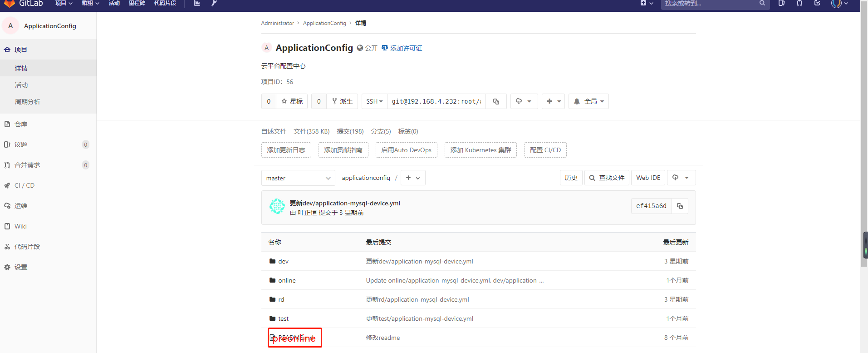Click the 添加更新日志 button

[286, 150]
